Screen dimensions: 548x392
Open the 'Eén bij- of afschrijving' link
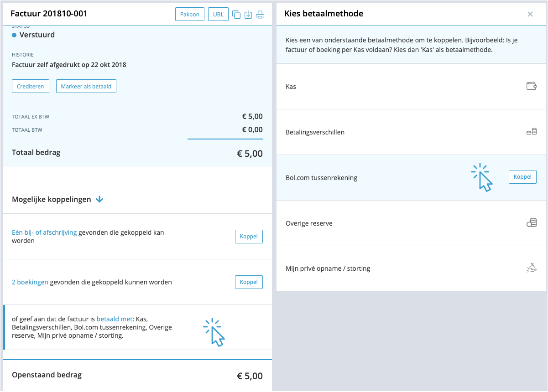44,232
